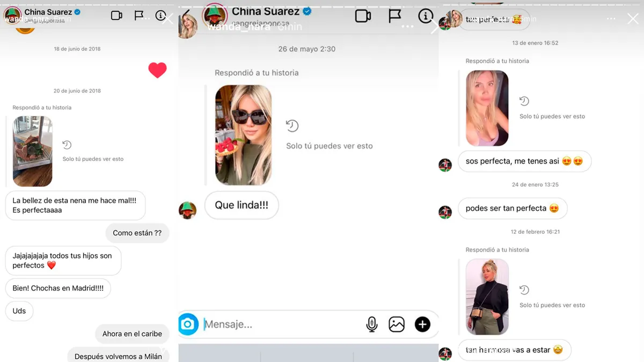Tap the video call icon in left chat

click(116, 16)
